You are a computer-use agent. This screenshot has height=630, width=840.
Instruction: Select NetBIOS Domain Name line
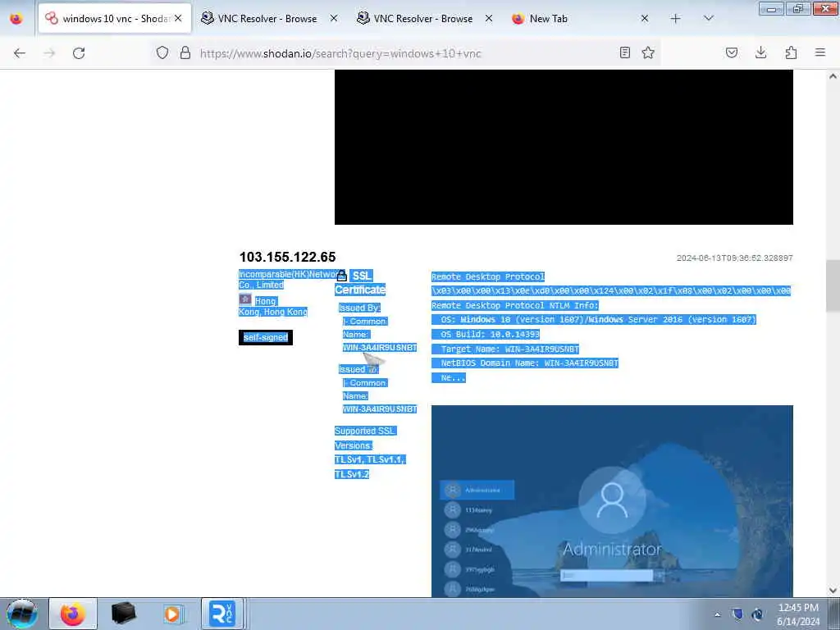(525, 363)
